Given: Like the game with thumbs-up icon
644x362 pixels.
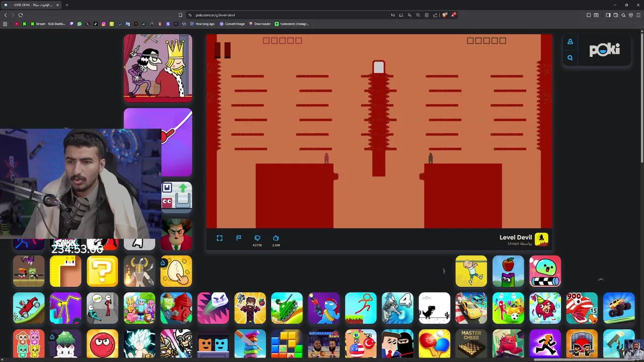Looking at the screenshot, I should 276,238.
